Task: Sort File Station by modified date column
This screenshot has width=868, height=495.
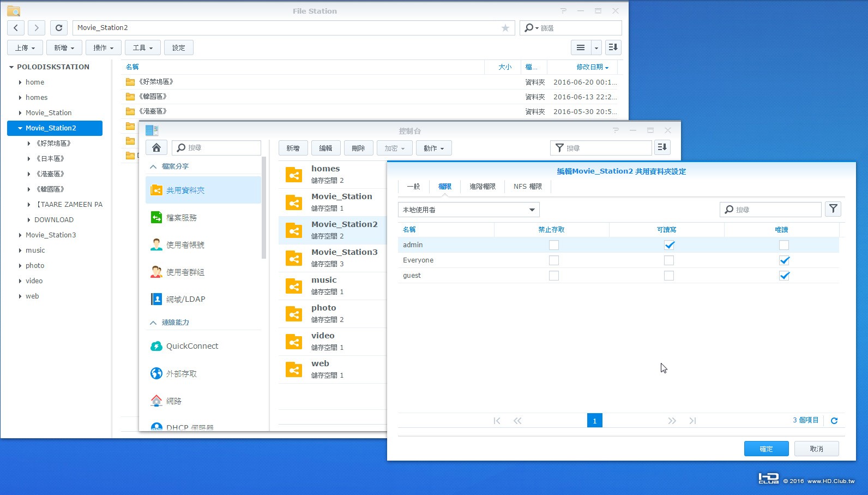Action: (x=583, y=67)
